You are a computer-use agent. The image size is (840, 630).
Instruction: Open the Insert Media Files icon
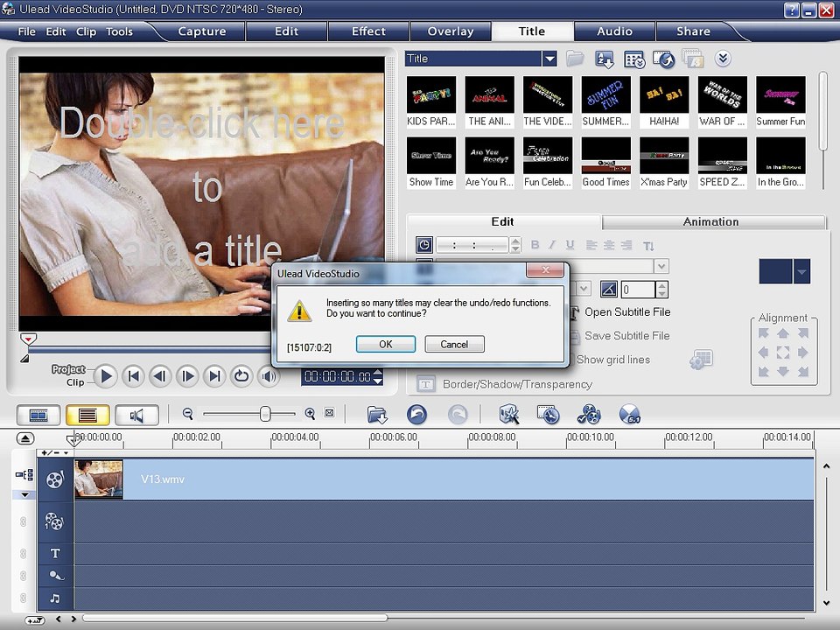377,415
